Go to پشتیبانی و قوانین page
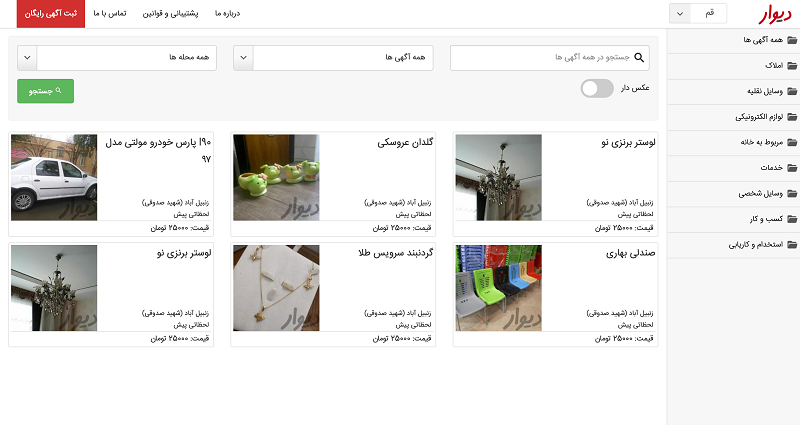Viewport: 800px width, 425px height. pos(169,14)
